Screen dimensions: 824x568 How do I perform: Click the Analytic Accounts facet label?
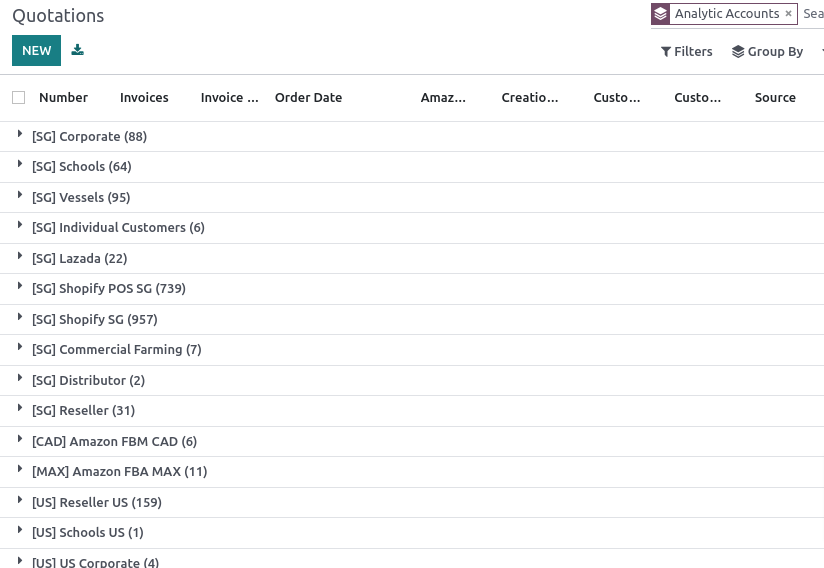pyautogui.click(x=727, y=14)
